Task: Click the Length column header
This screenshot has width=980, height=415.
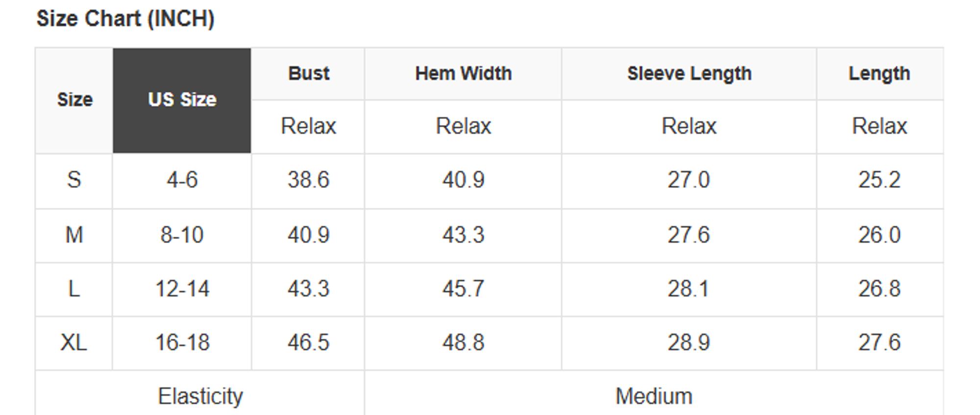Action: pyautogui.click(x=879, y=73)
